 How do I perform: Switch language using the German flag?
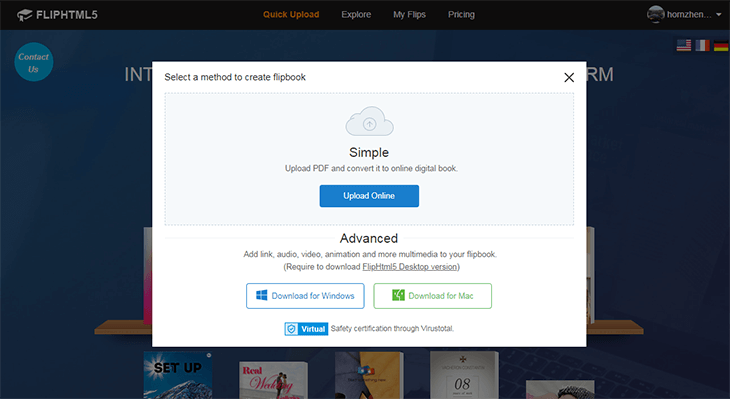[x=721, y=46]
